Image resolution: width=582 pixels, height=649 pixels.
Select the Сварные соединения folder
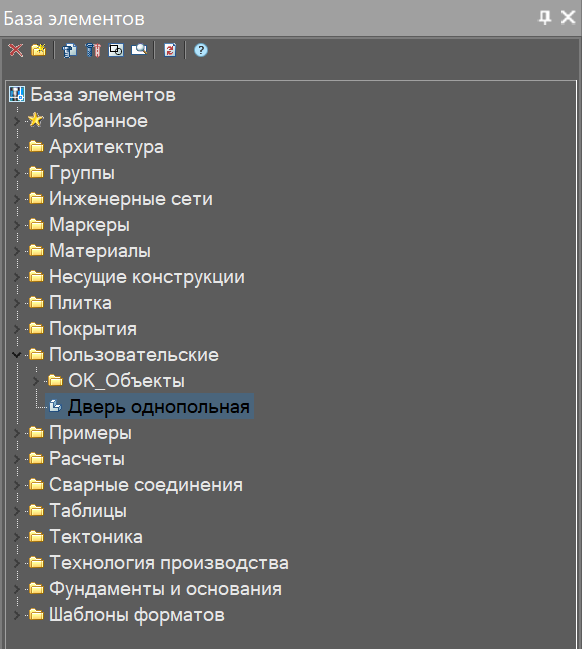[146, 485]
